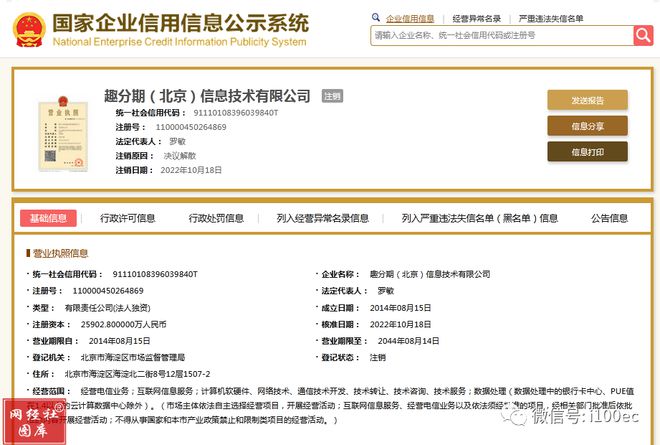Viewport: 660px width, 445px height.
Task: Switch to the 行政许可信息 tab
Action: coord(128,218)
